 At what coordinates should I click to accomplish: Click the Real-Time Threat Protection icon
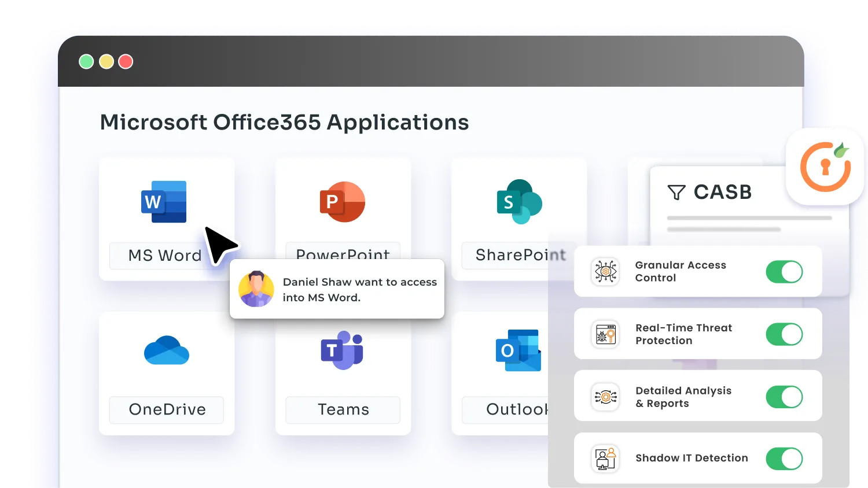click(x=606, y=334)
